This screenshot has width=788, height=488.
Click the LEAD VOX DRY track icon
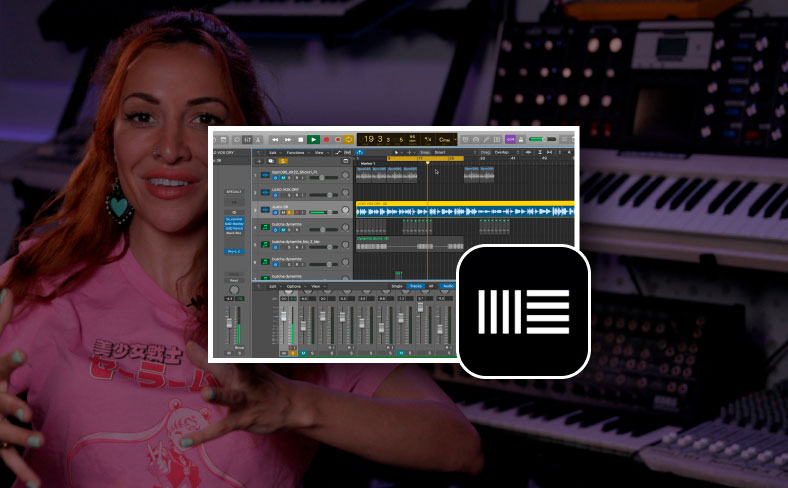pos(265,192)
